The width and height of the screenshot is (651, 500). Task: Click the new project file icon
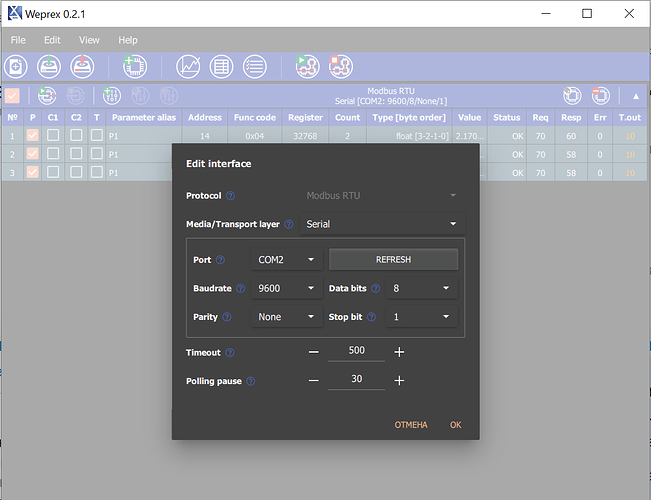16,66
